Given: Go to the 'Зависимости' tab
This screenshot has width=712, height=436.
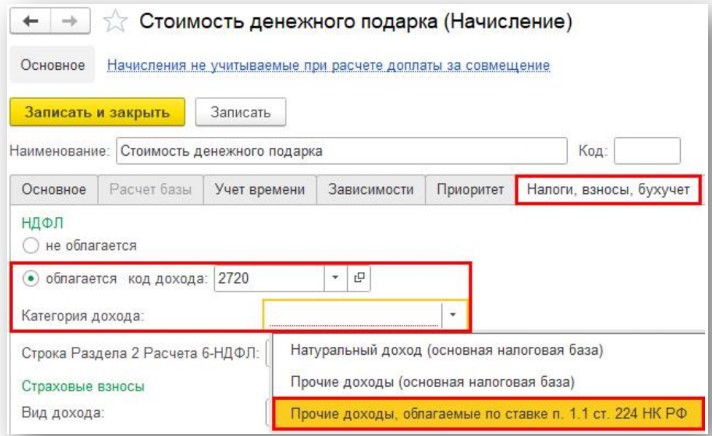Looking at the screenshot, I should point(370,190).
